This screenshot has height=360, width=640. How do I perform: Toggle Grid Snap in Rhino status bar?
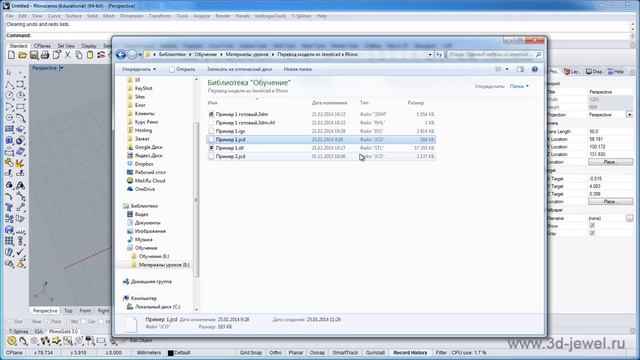(251, 353)
